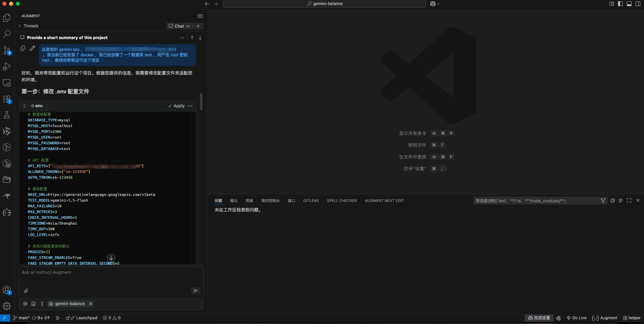The height and width of the screenshot is (324, 644).
Task: Switch to SPELL CHECKER panel tab
Action: click(x=342, y=201)
